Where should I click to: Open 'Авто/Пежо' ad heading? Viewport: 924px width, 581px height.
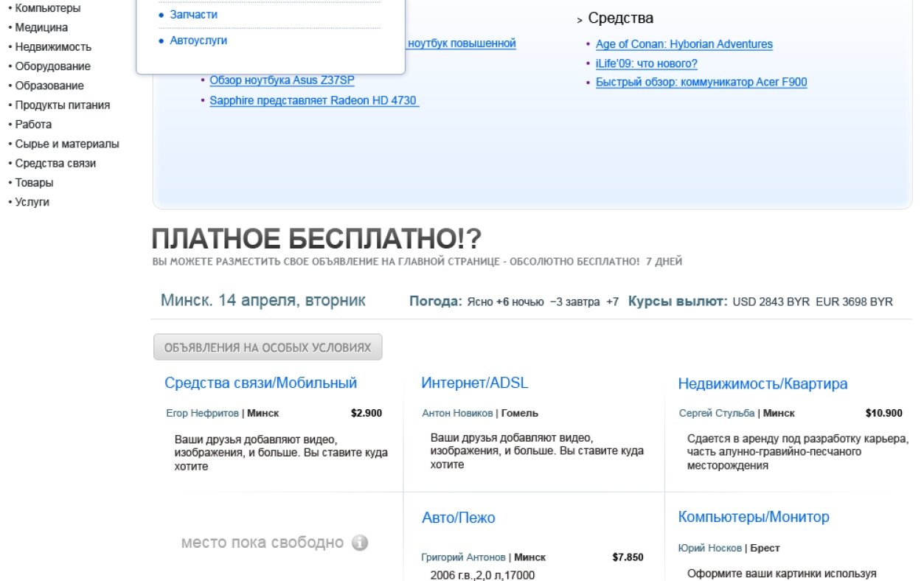(x=459, y=518)
